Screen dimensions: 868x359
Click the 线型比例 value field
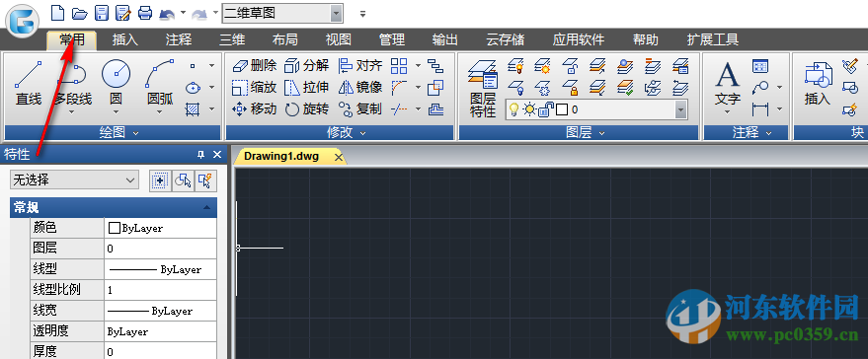pos(160,290)
